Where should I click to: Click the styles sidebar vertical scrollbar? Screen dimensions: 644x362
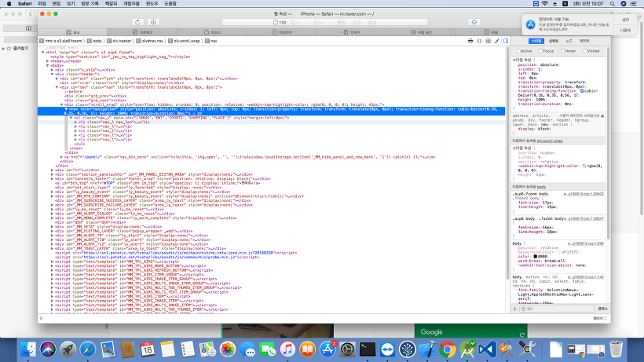tap(608, 144)
